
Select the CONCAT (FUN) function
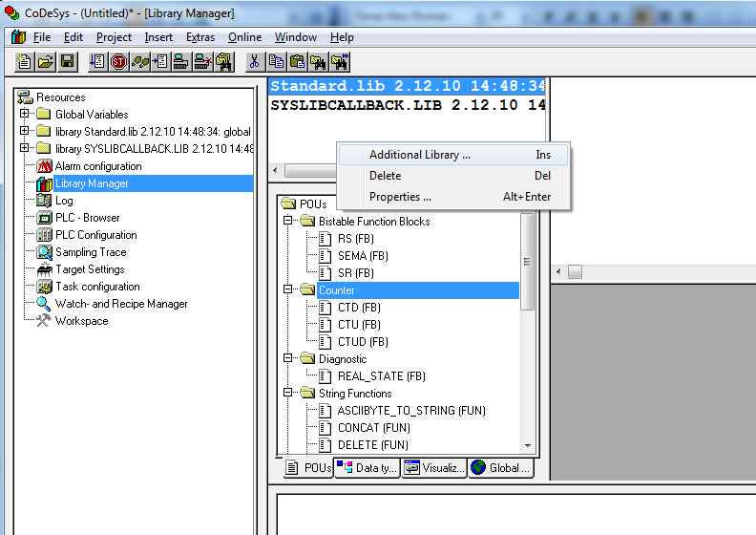[x=373, y=427]
